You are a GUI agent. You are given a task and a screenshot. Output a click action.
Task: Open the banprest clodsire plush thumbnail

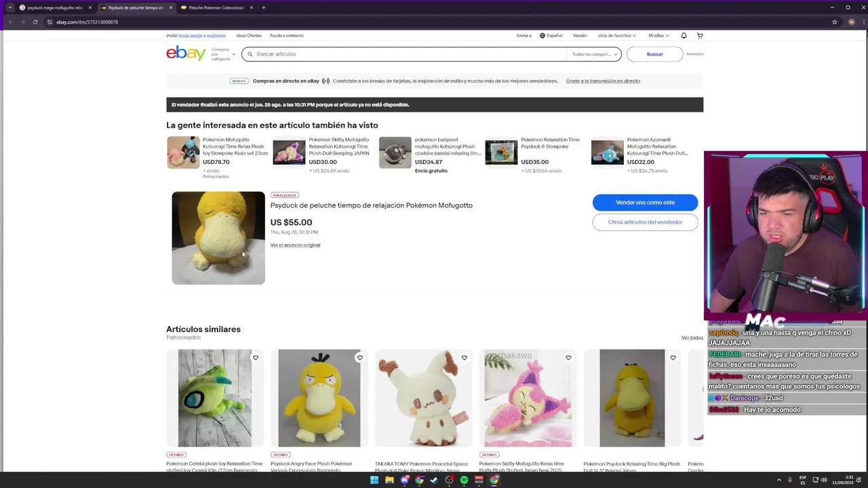395,152
